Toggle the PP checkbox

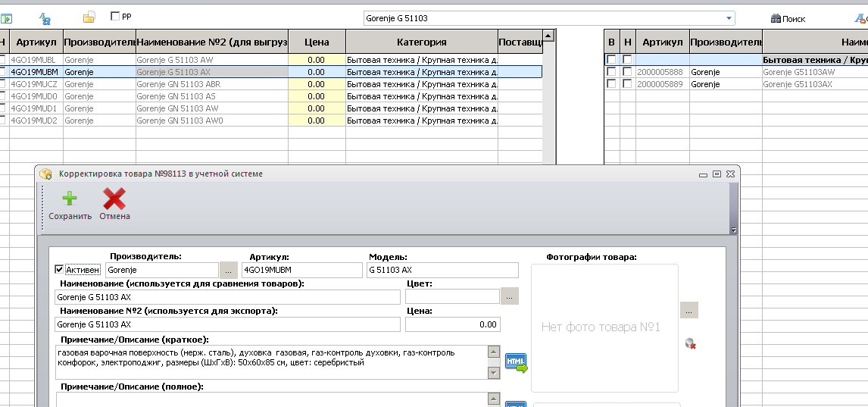tap(115, 16)
